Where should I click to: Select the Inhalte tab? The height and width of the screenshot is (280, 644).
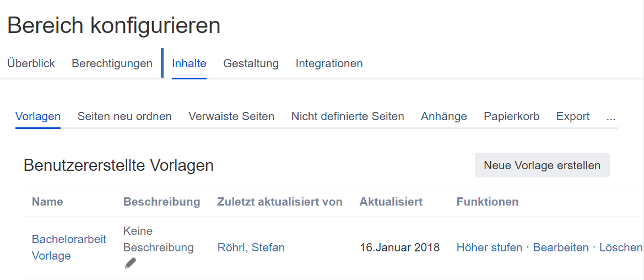(x=189, y=63)
